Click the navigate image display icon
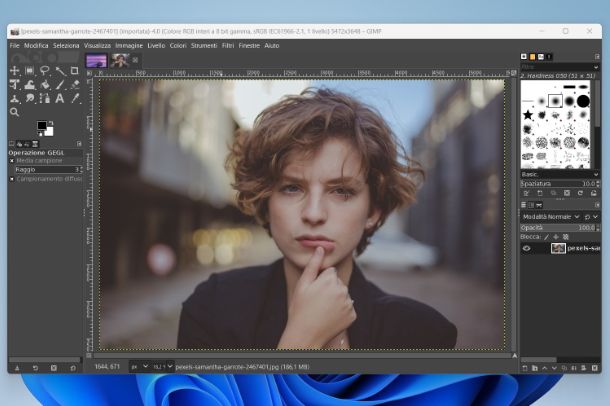This screenshot has height=406, width=610. tap(515, 355)
